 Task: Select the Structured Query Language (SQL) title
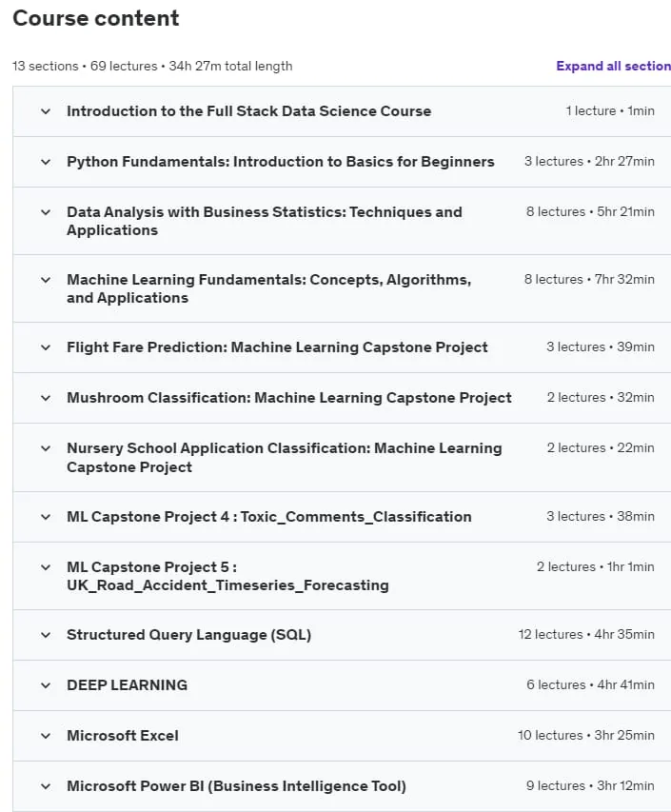[x=189, y=634]
